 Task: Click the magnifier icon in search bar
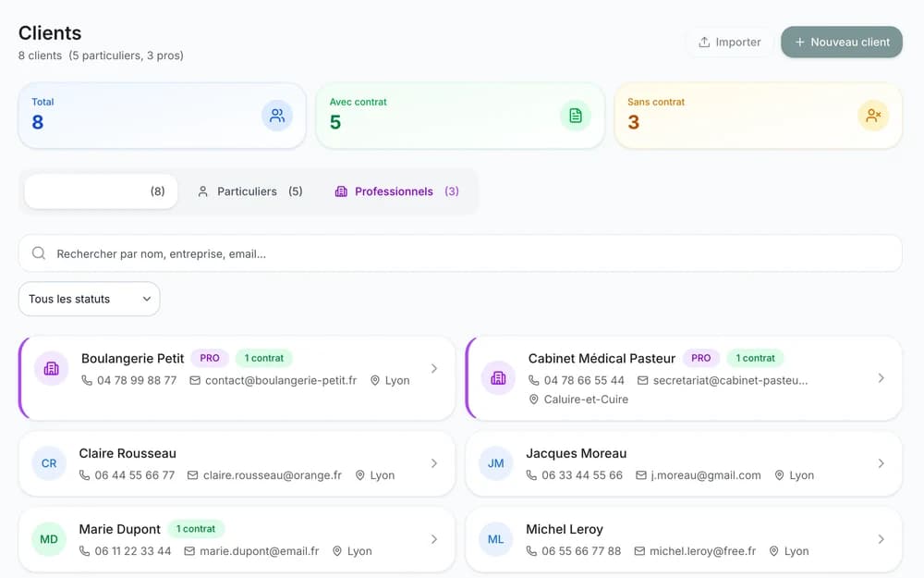(x=39, y=253)
